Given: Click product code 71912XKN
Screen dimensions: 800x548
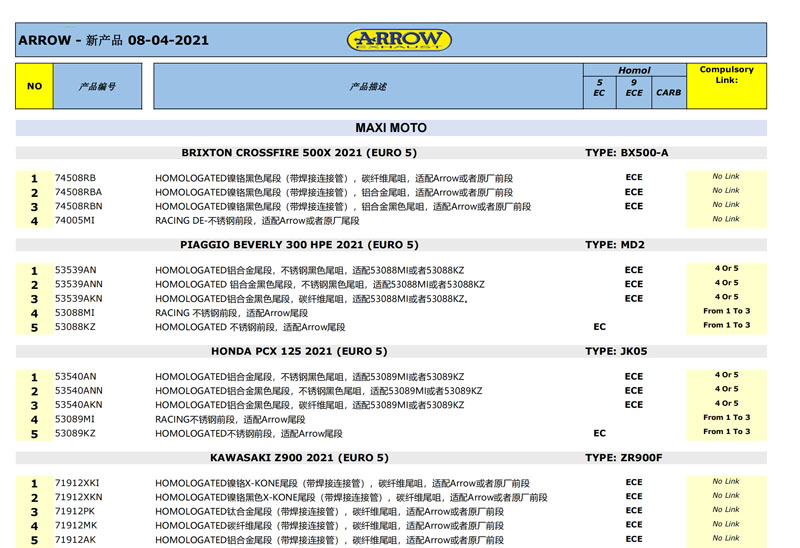Looking at the screenshot, I should [x=79, y=497].
